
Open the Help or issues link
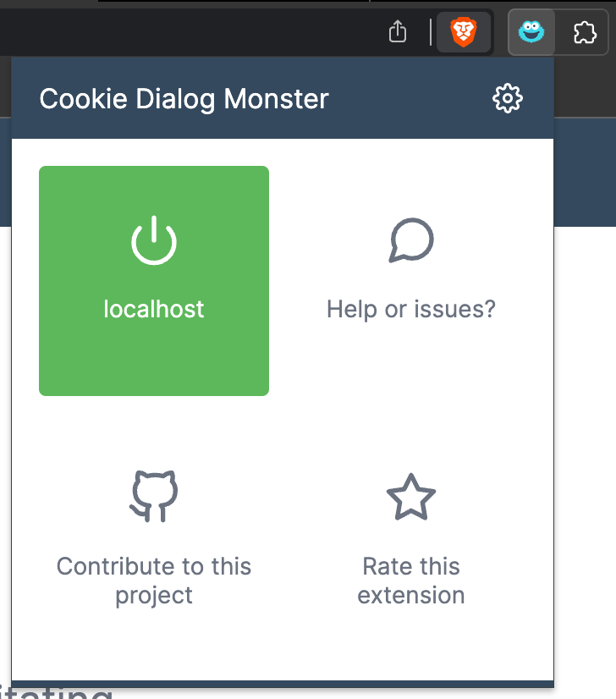[411, 281]
